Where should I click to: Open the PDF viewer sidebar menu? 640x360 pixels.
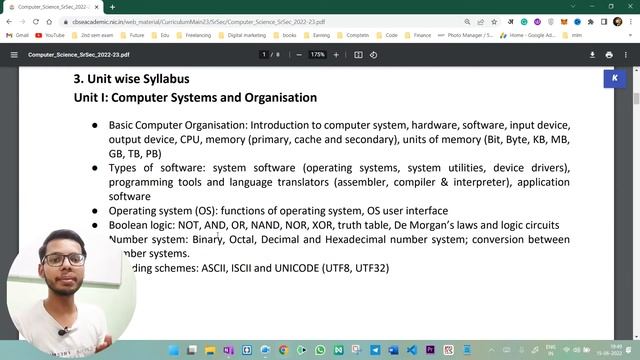(14, 55)
